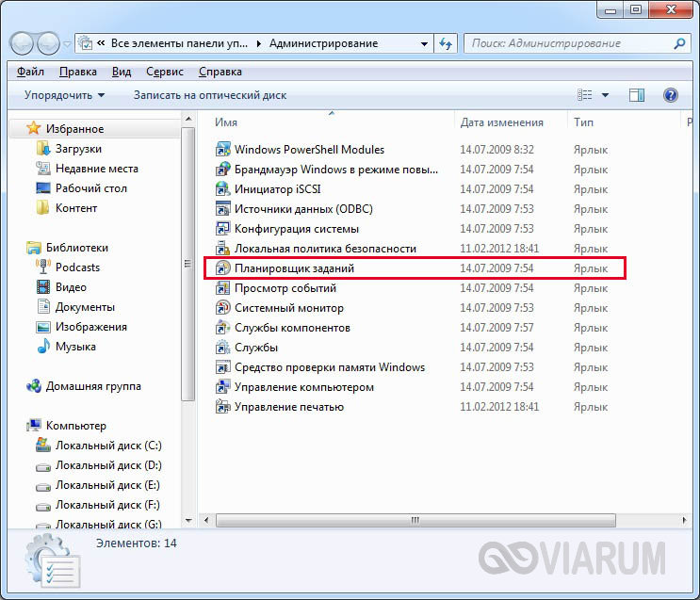Viewport: 700px width, 600px height.
Task: Click the Службы компонентов icon
Action: 222,327
